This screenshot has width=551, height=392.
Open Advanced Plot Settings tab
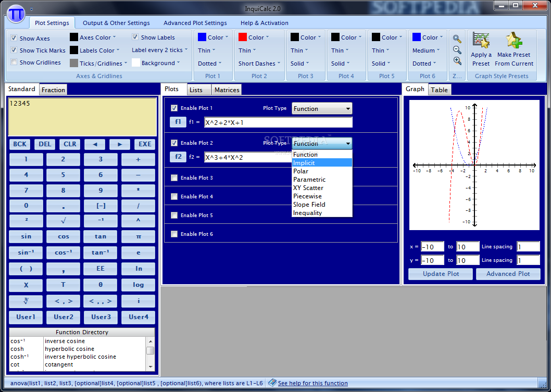click(x=195, y=23)
